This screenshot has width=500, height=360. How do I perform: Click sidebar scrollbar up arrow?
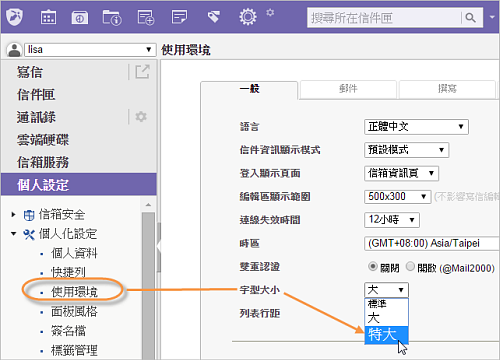click(x=148, y=205)
